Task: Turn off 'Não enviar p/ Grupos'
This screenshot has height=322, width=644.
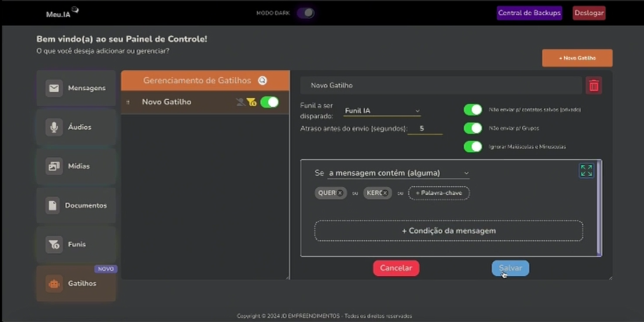Action: pyautogui.click(x=473, y=128)
